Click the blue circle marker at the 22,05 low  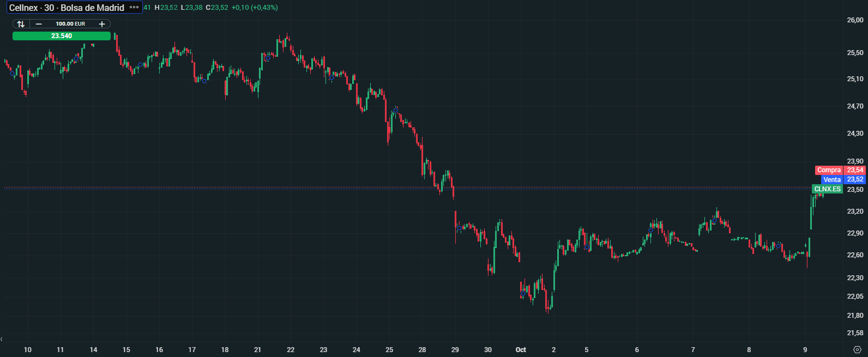523,294
